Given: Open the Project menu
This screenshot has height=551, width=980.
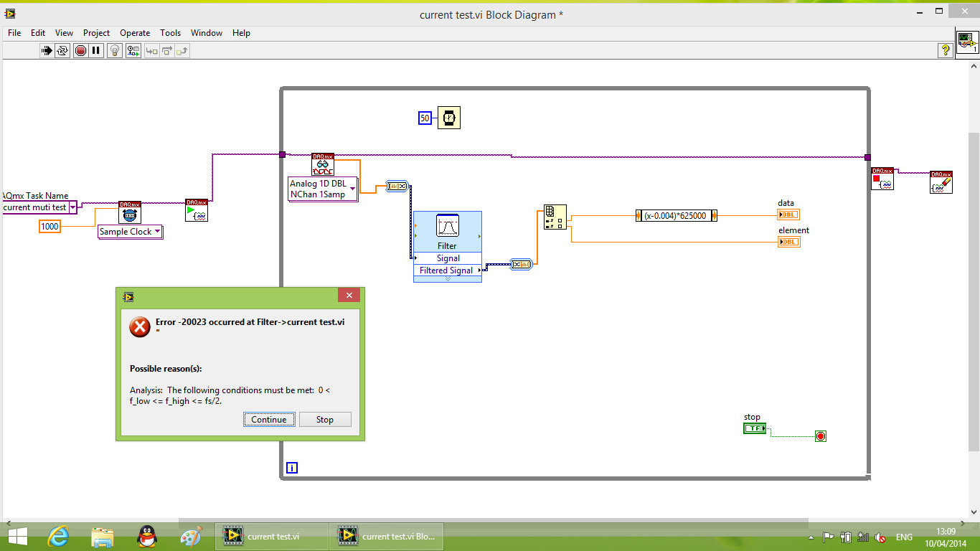Looking at the screenshot, I should [x=96, y=33].
